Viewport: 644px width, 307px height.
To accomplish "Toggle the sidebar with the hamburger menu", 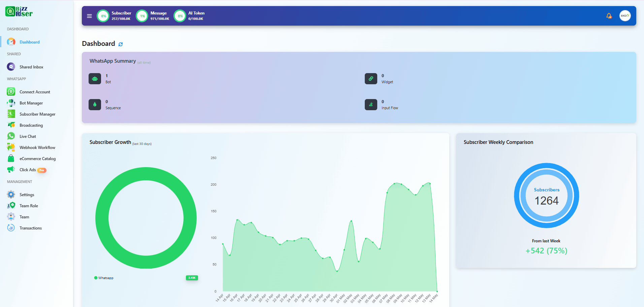I will [x=89, y=16].
